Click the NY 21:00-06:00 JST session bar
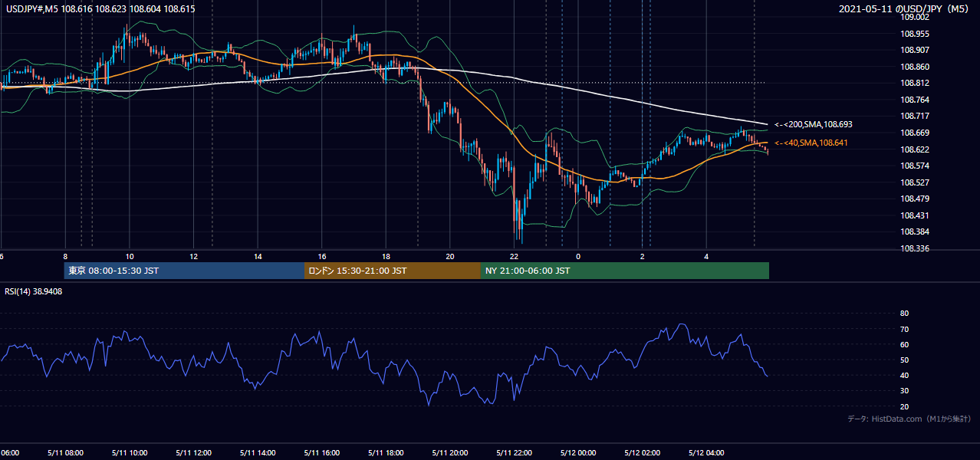 point(625,271)
